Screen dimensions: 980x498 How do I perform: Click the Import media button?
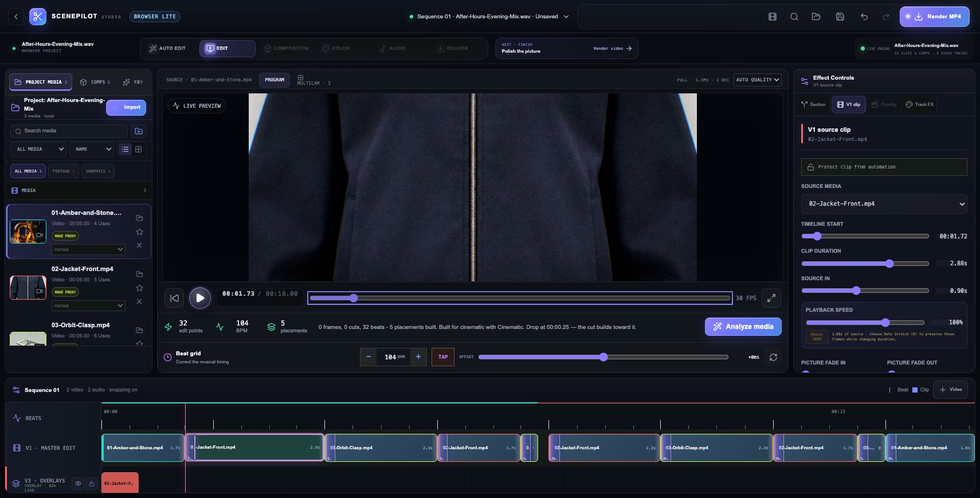click(x=126, y=107)
